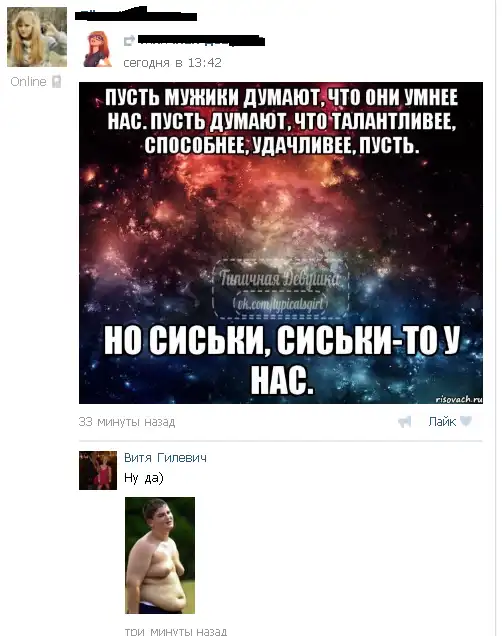Open the blonde girl's profile avatar

pyautogui.click(x=37, y=37)
